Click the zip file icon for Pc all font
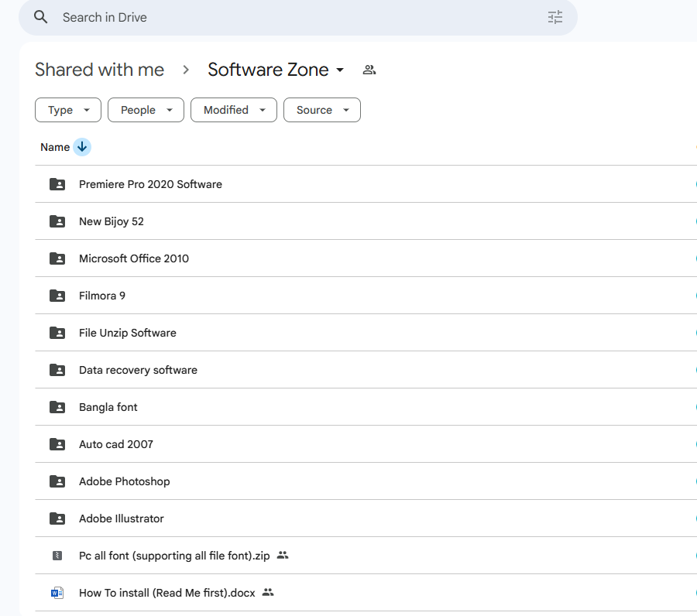Image resolution: width=697 pixels, height=616 pixels. tap(57, 556)
